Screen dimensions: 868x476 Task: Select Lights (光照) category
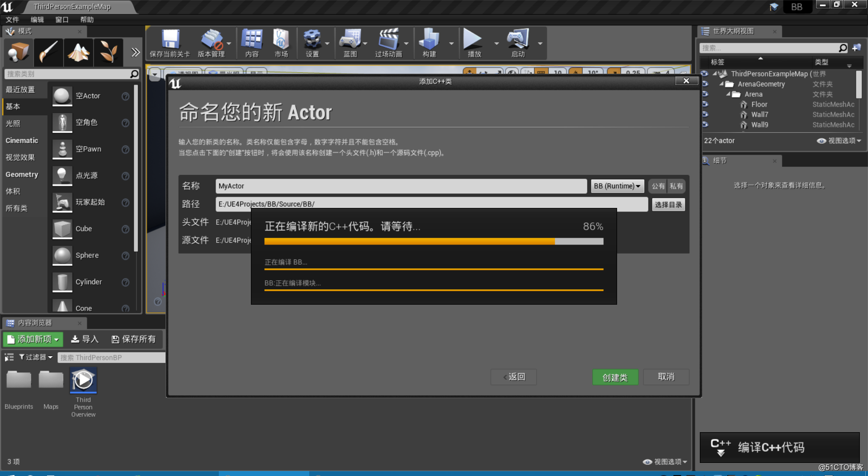coord(25,123)
